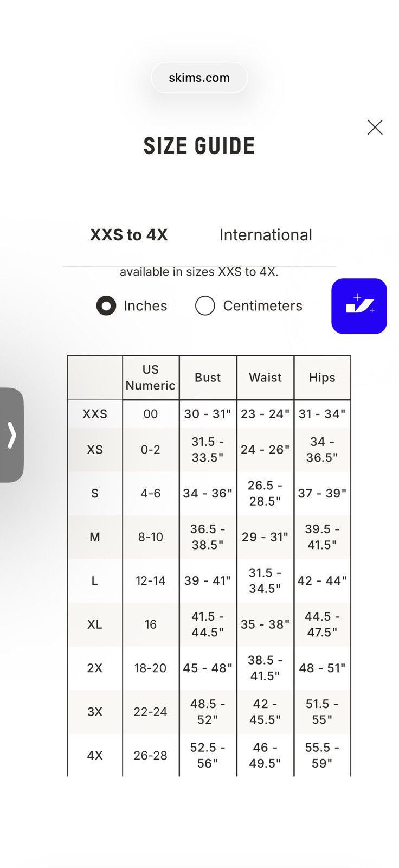Click the SIZE GUIDE heading
Image resolution: width=399 pixels, height=868 pixels.
click(200, 146)
